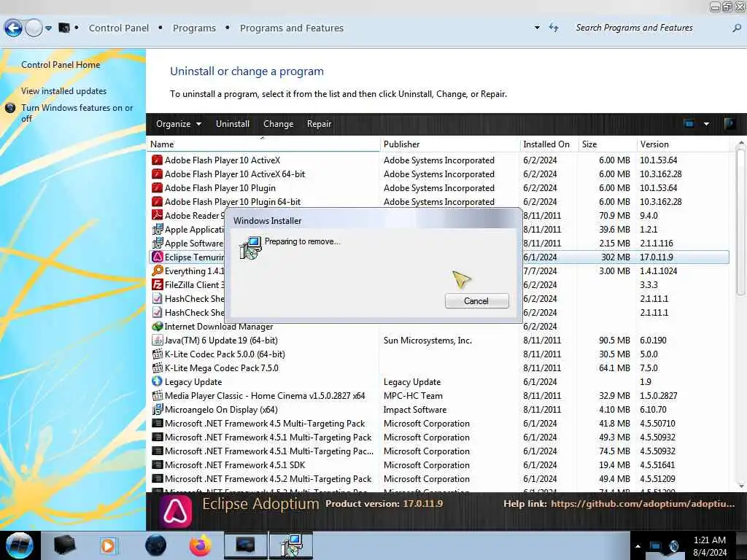This screenshot has width=747, height=560.
Task: Open the media player taskbar icon
Action: click(108, 545)
